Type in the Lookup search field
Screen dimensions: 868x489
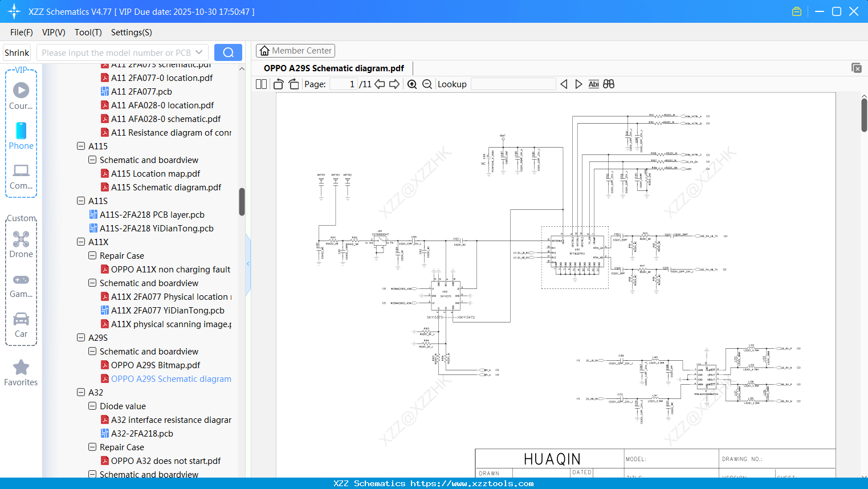513,84
